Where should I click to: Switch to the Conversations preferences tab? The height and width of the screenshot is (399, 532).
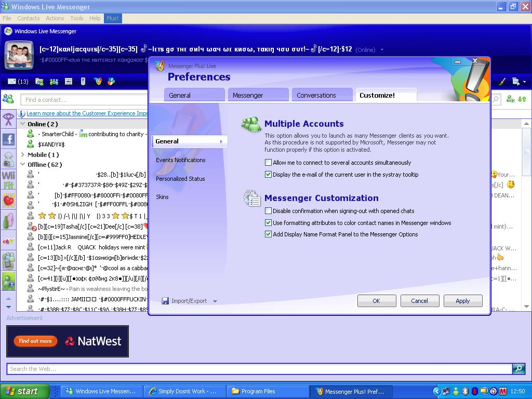316,95
